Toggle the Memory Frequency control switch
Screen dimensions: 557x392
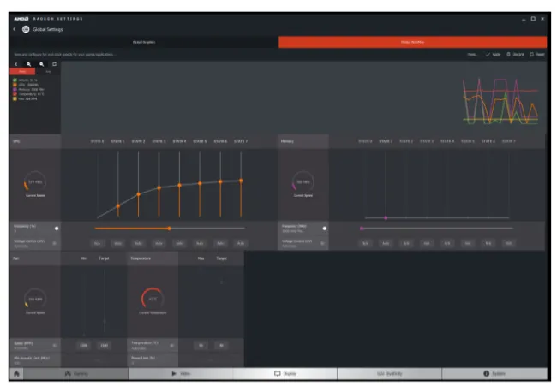click(324, 229)
